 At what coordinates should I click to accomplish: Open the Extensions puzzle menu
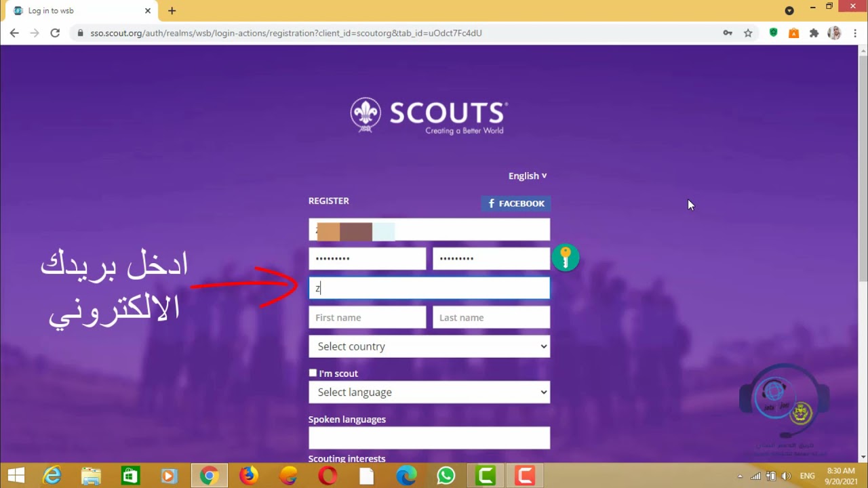click(814, 33)
